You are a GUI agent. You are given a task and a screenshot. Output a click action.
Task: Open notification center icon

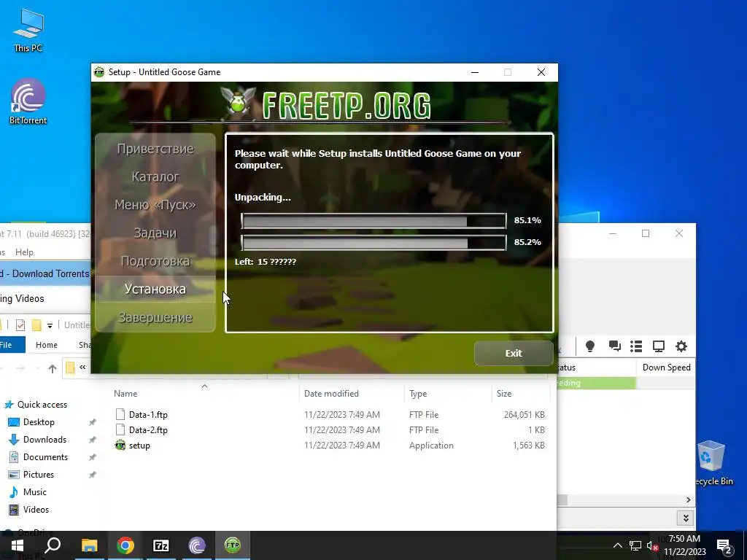[724, 546]
